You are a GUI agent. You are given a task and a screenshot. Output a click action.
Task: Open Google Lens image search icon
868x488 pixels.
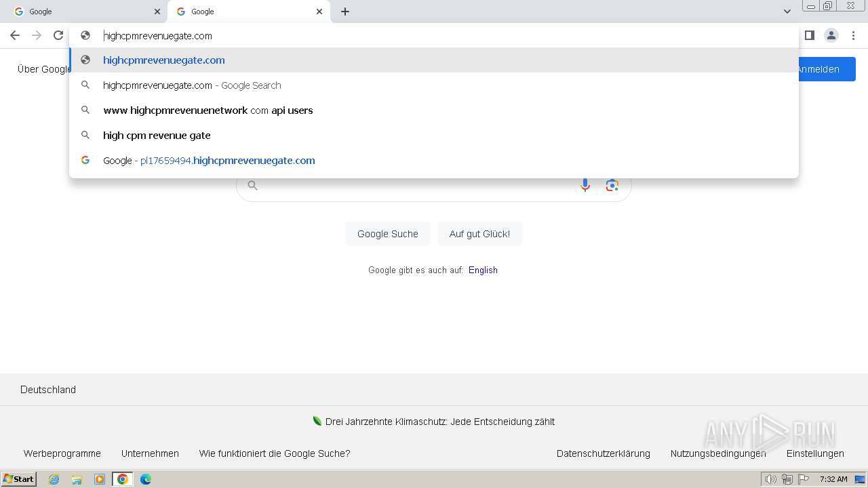(x=612, y=185)
